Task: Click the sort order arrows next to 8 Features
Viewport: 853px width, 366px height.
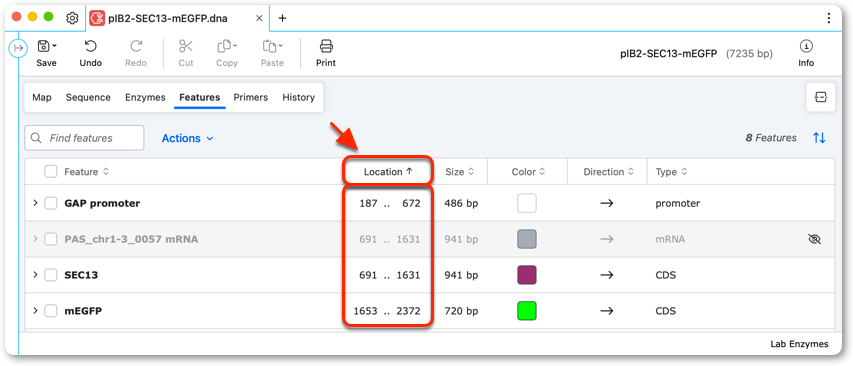Action: point(819,138)
